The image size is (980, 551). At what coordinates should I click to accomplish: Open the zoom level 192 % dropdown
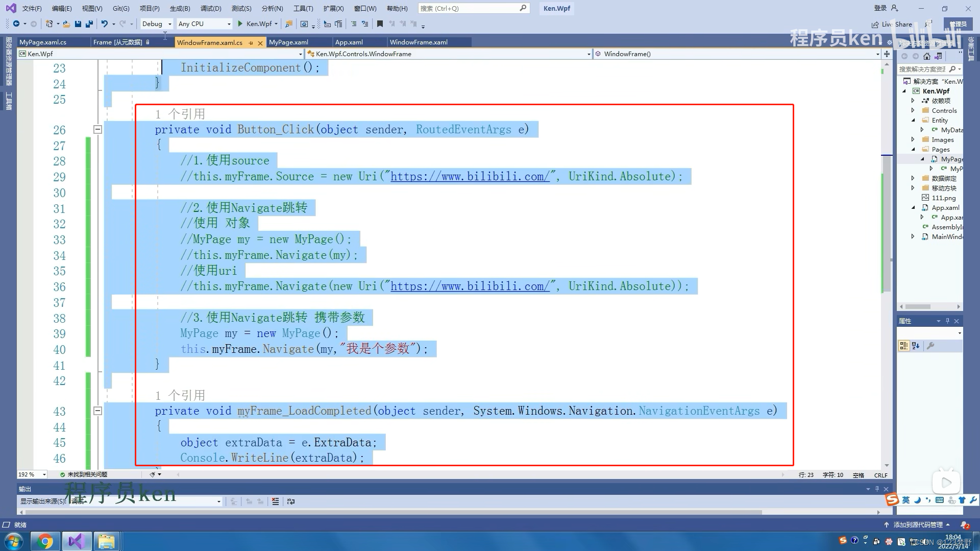coord(32,474)
